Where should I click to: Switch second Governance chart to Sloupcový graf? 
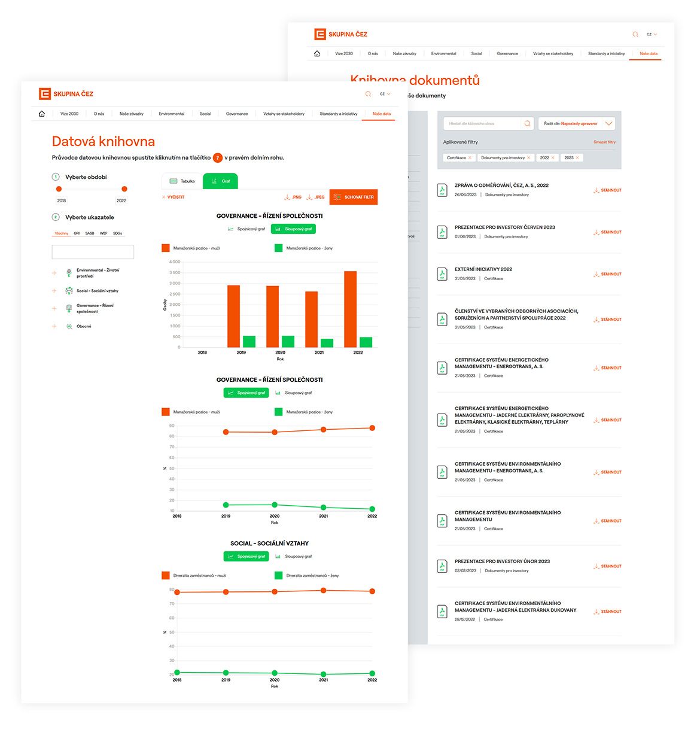tap(294, 393)
